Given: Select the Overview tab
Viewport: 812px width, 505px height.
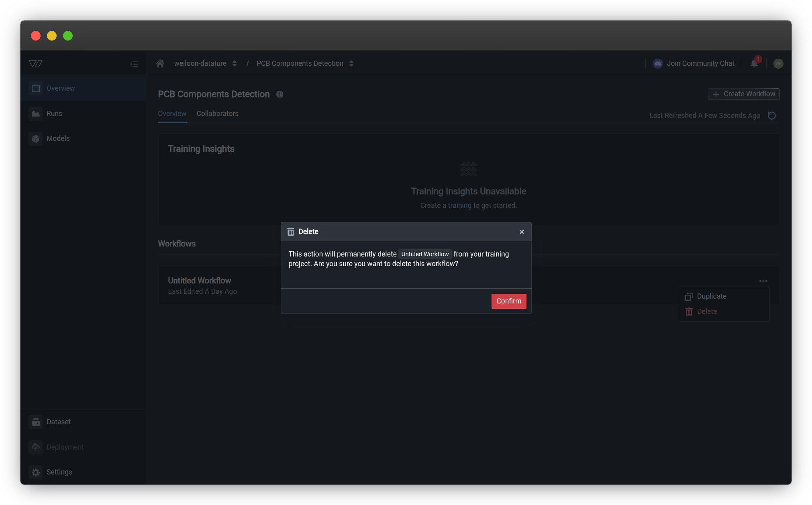Looking at the screenshot, I should tap(172, 114).
